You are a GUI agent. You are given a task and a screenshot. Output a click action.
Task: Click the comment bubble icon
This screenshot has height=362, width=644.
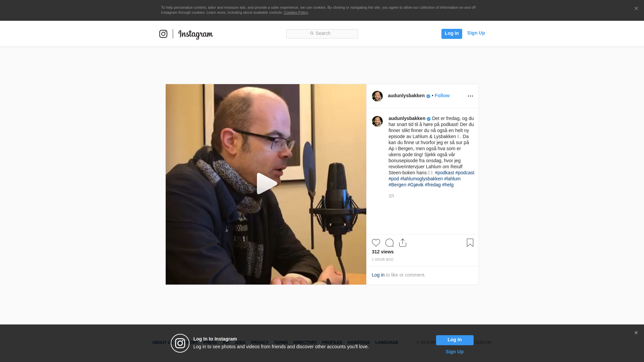(x=389, y=243)
